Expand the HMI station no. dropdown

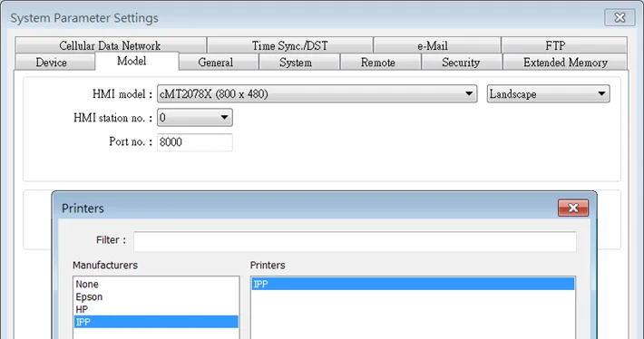195,118
